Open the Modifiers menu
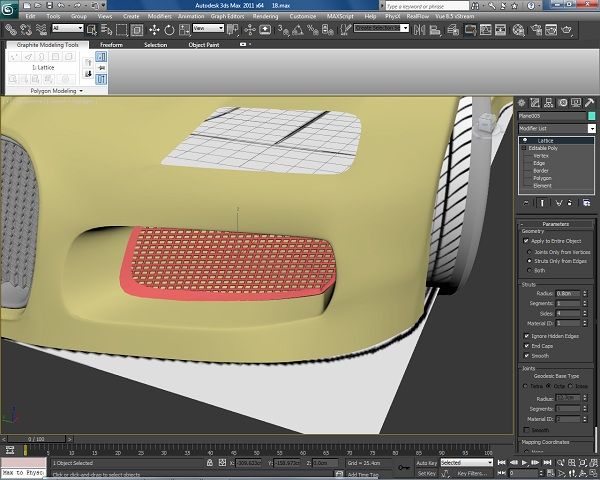Screen dimensions: 600x480 (159, 16)
